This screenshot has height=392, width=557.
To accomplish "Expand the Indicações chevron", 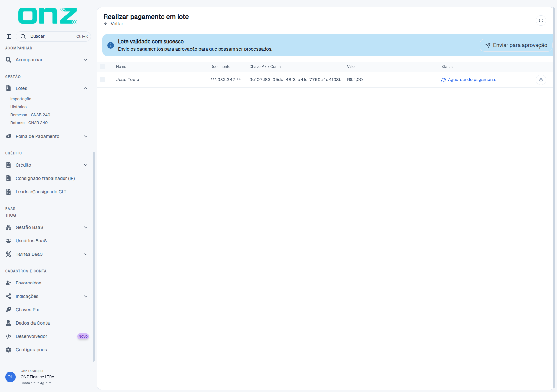I will [x=86, y=296].
